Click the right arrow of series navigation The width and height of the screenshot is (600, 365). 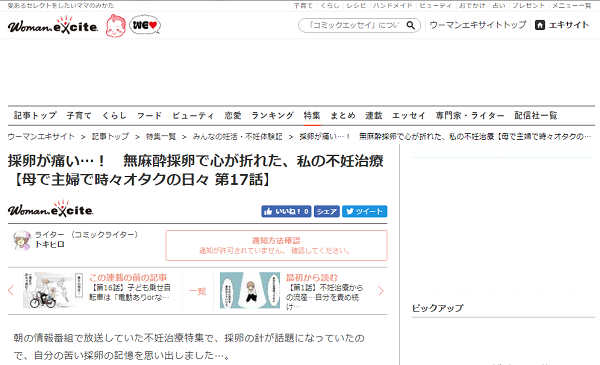point(380,291)
